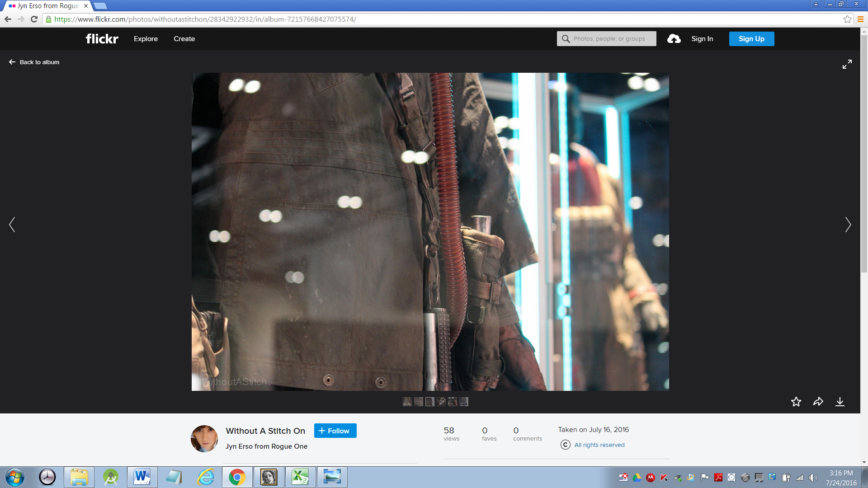Share the photo using the arrow icon
The width and height of the screenshot is (868, 488).
click(818, 402)
